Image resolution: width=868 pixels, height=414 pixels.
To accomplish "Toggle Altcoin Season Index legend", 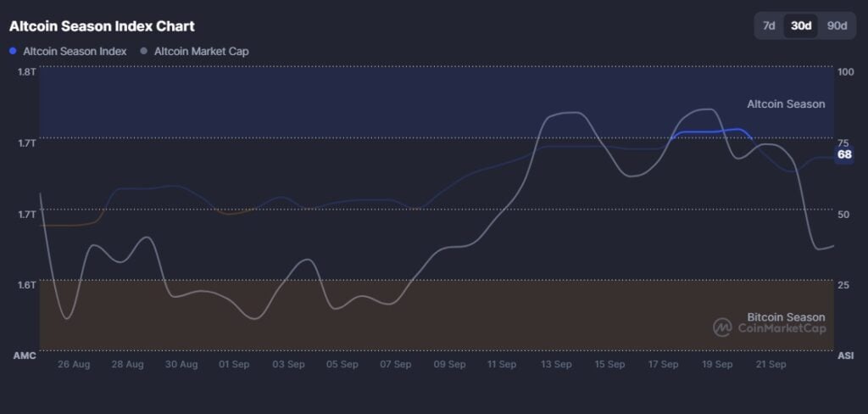I will 68,52.
